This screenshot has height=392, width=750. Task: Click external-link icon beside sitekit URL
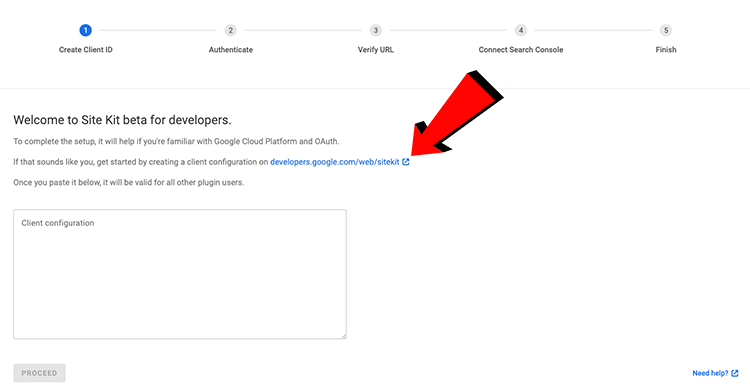[406, 162]
